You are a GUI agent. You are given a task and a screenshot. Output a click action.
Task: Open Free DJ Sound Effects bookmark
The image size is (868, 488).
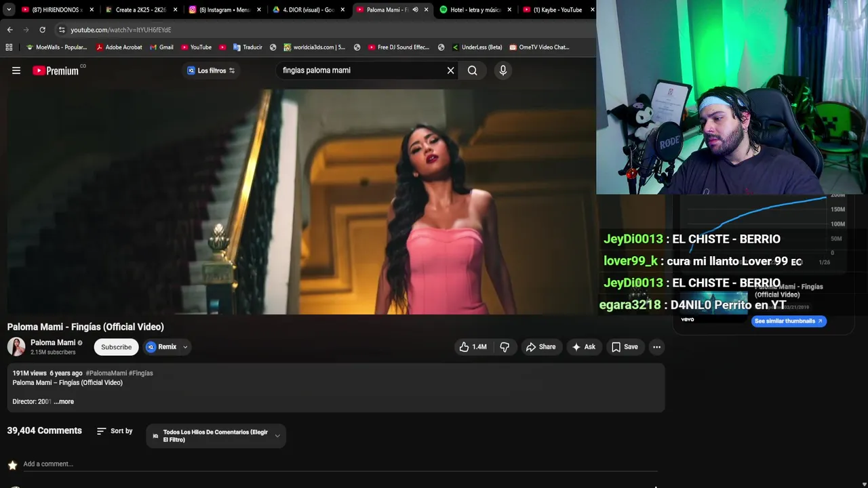click(x=399, y=47)
